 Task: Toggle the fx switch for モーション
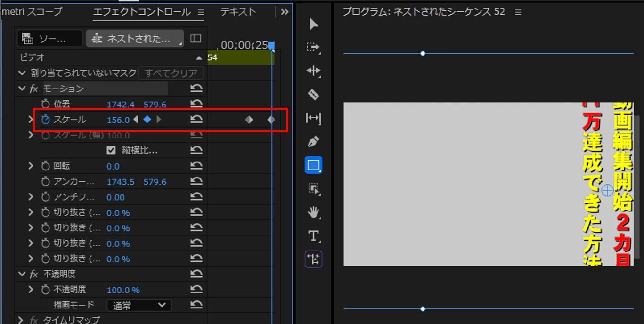(34, 89)
